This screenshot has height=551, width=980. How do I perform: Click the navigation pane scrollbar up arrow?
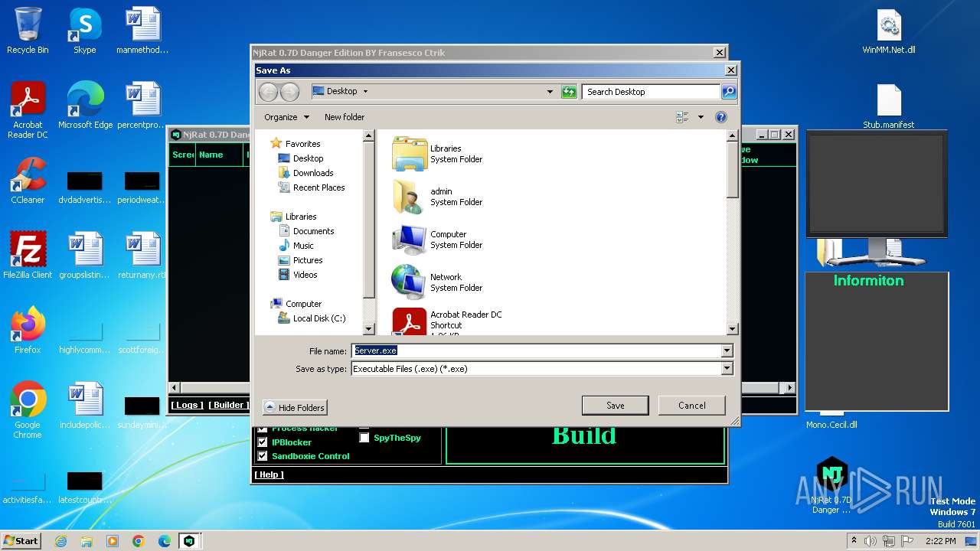click(x=368, y=135)
